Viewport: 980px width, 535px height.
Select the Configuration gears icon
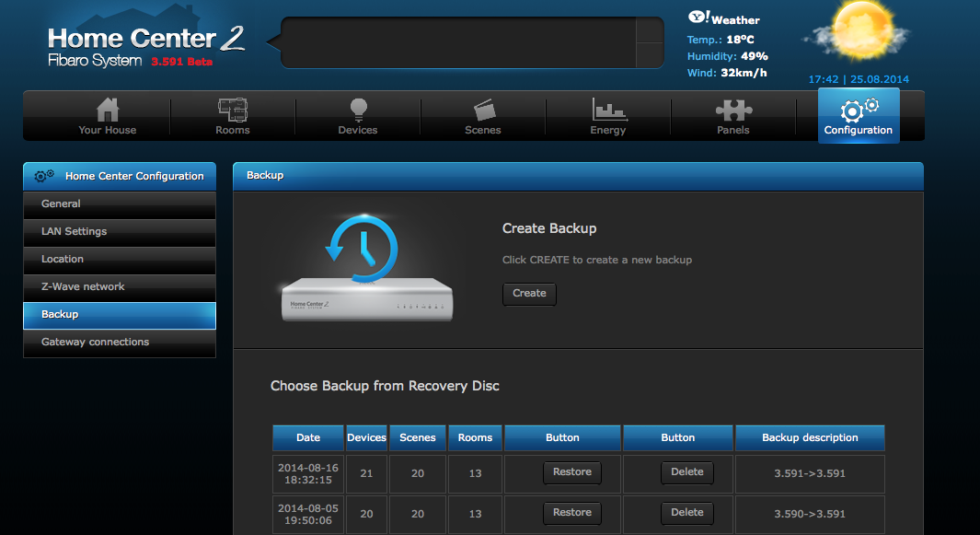859,110
